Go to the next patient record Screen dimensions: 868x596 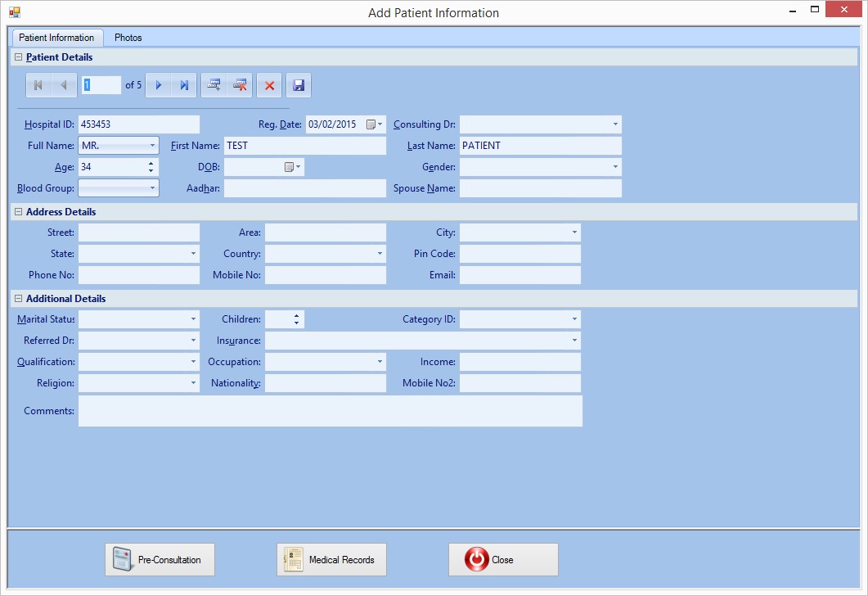pos(159,85)
